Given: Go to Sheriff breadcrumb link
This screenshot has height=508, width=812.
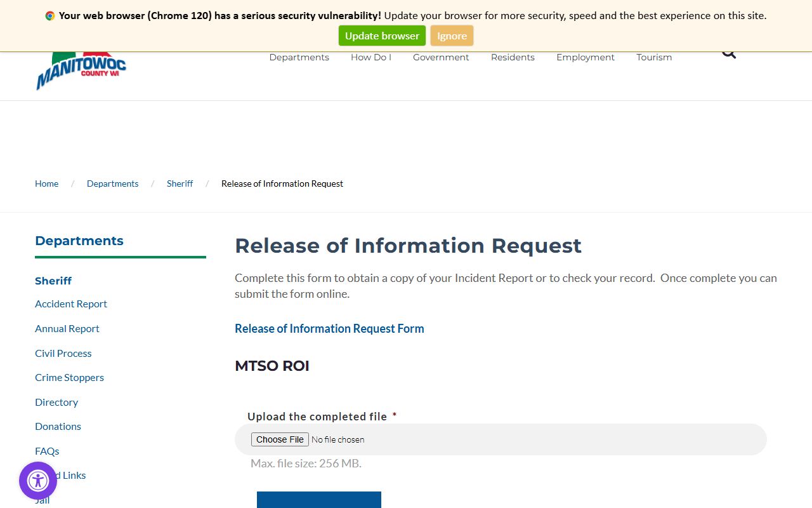Looking at the screenshot, I should tap(180, 184).
